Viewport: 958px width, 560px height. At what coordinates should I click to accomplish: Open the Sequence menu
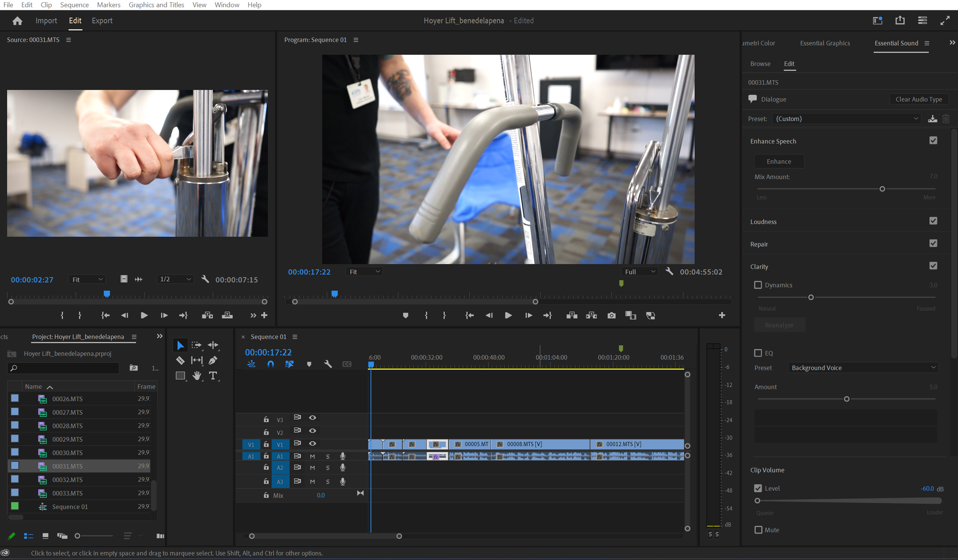pyautogui.click(x=74, y=5)
